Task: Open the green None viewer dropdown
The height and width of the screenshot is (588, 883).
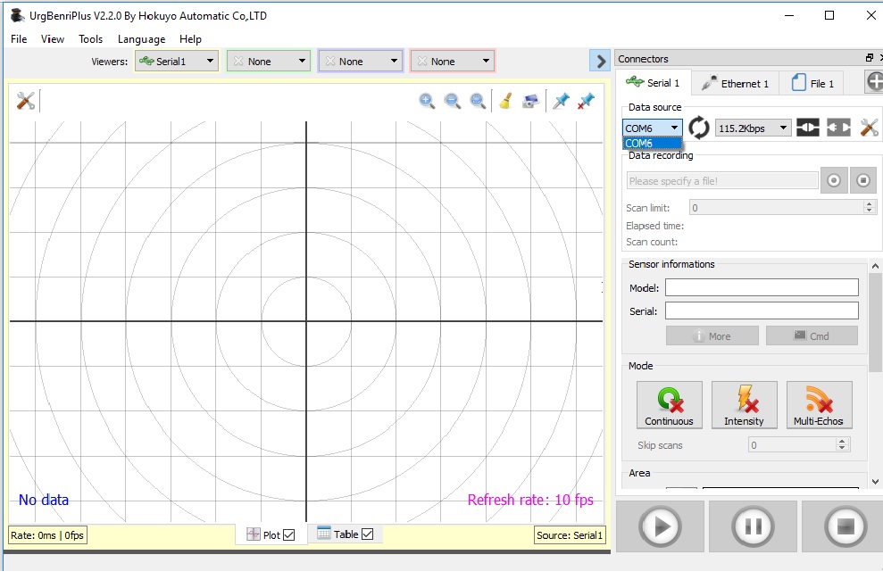Action: tap(269, 62)
